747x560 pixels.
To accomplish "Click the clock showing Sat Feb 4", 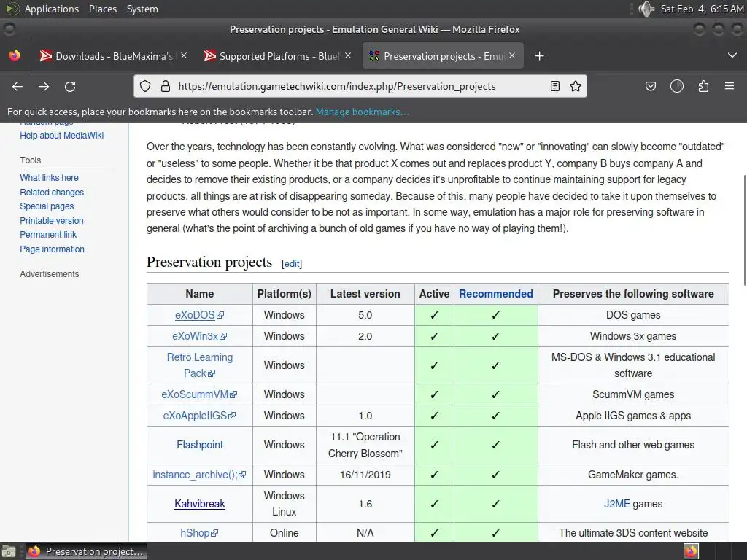I will coord(701,9).
